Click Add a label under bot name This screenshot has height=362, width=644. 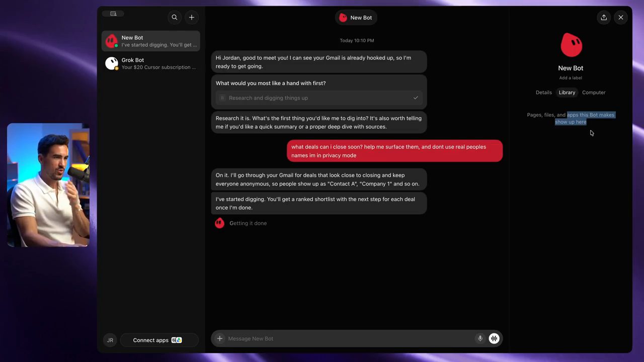(571, 78)
